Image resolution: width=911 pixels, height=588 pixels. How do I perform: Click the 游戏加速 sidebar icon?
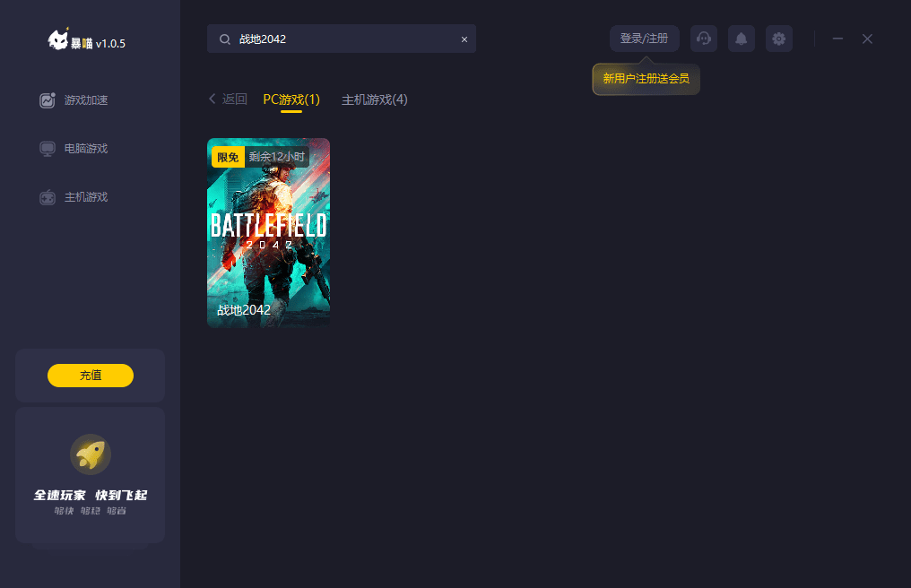47,100
